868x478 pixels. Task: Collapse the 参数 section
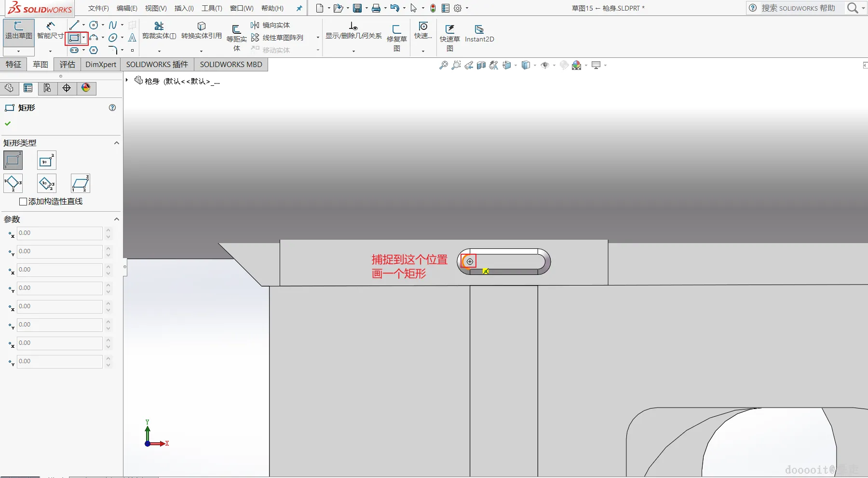point(116,219)
